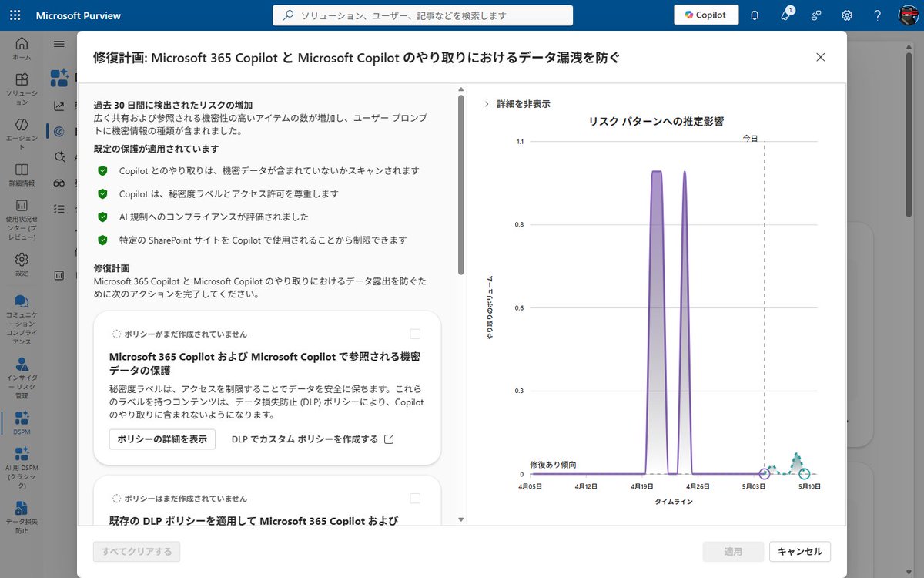Open the user profile avatar
924x578 pixels.
click(x=909, y=15)
